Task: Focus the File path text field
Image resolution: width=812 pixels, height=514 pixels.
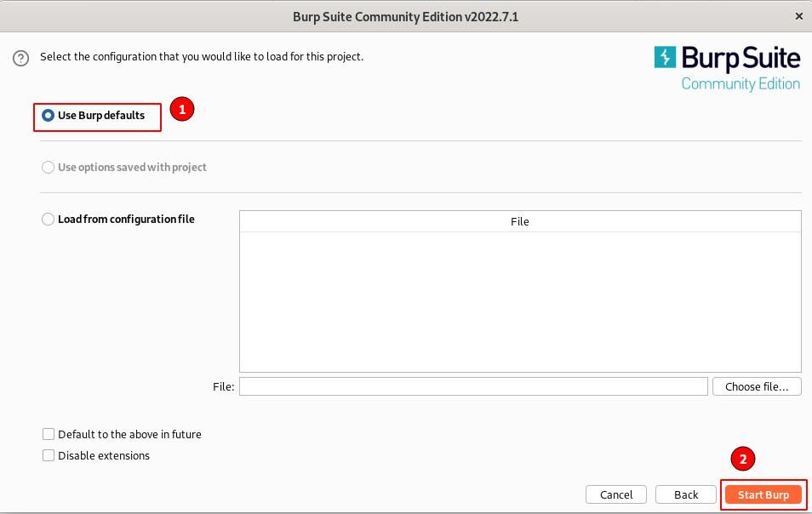Action: tap(473, 386)
